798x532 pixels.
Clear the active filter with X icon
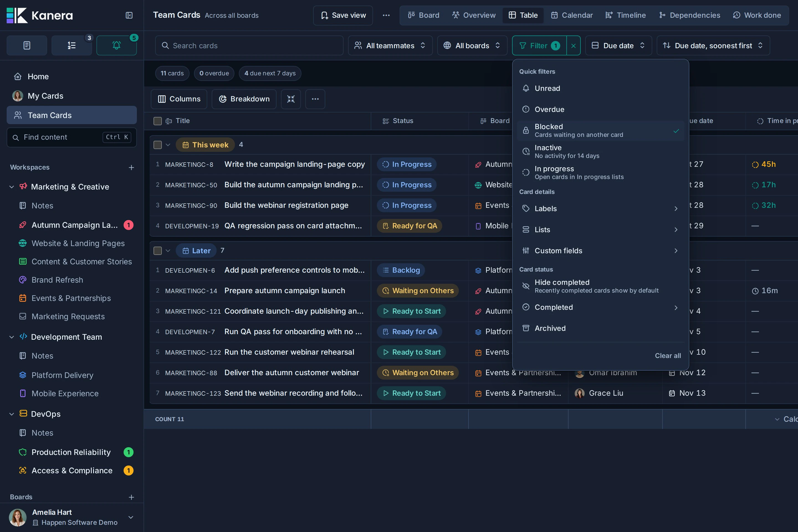573,45
